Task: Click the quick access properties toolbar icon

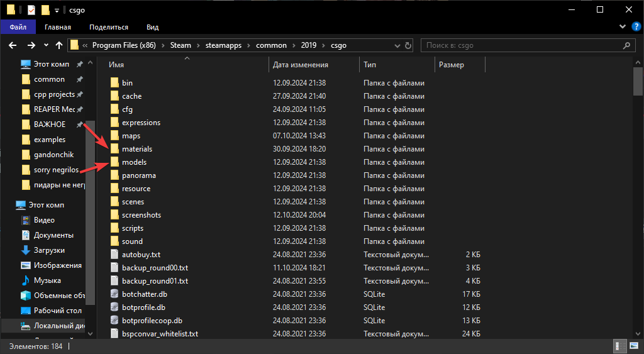Action: (31, 10)
